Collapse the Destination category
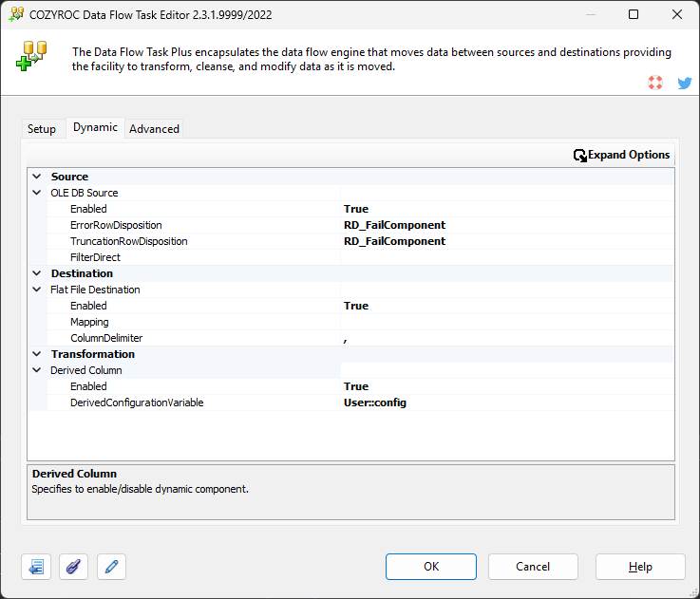 pyautogui.click(x=37, y=273)
